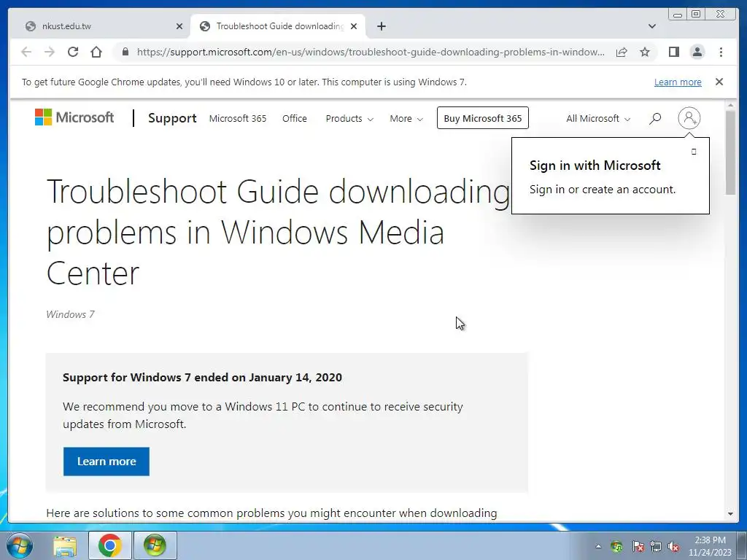Reload the current page
This screenshot has height=560, width=747.
pyautogui.click(x=73, y=52)
